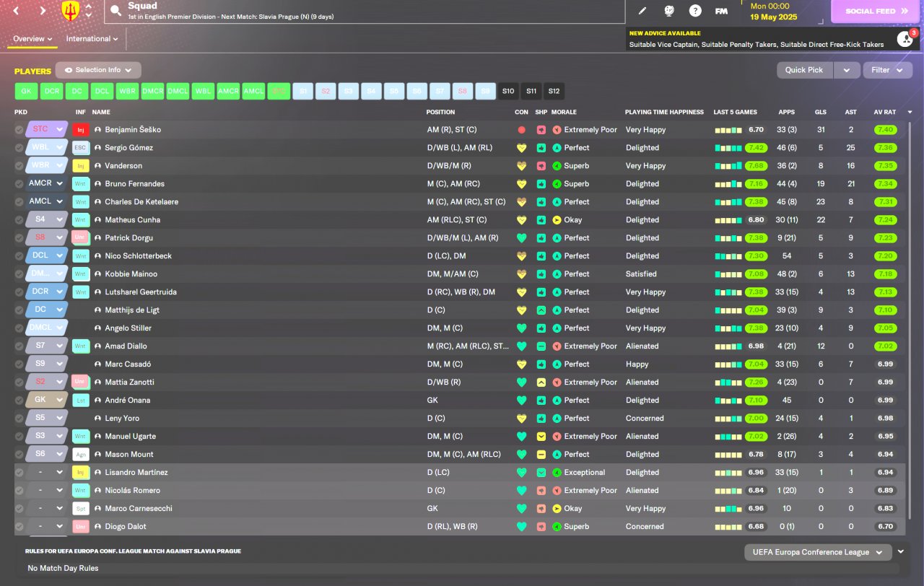Open the help question mark icon
Viewport: 924px width, 586px height.
[x=695, y=11]
